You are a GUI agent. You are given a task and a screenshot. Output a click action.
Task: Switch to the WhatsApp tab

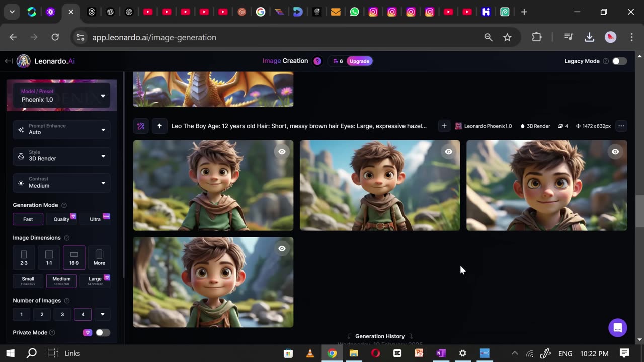point(354,12)
